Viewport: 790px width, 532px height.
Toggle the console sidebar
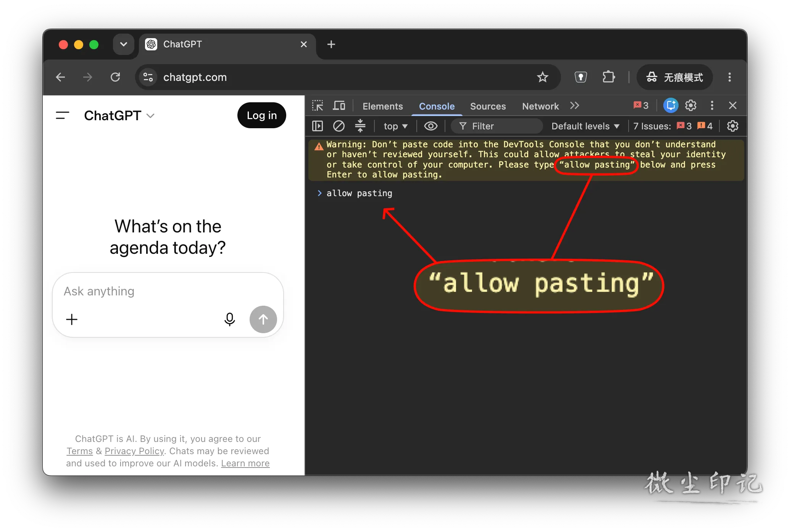[318, 126]
